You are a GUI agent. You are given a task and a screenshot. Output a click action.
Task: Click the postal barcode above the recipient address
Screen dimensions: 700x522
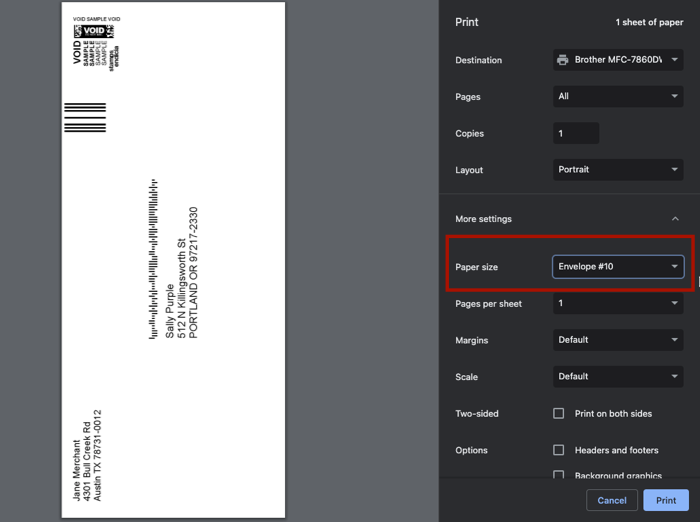(153, 258)
